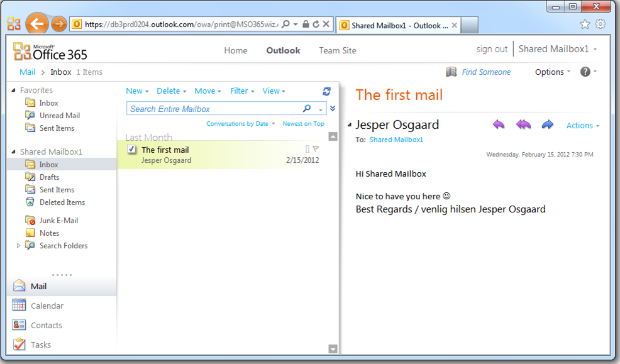Viewport: 620px width, 364px height.
Task: Open the Move dropdown menu
Action: click(x=208, y=91)
